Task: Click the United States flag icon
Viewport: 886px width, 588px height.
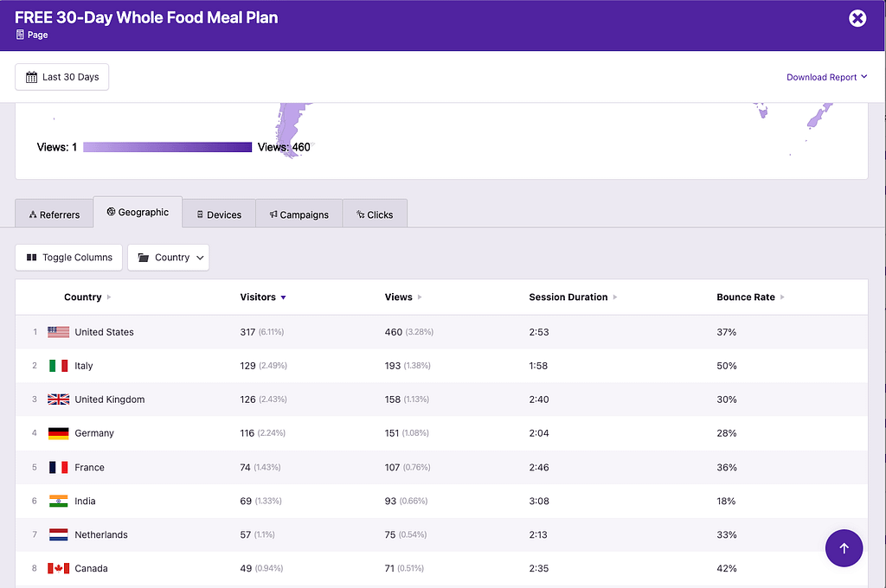Action: pyautogui.click(x=58, y=332)
